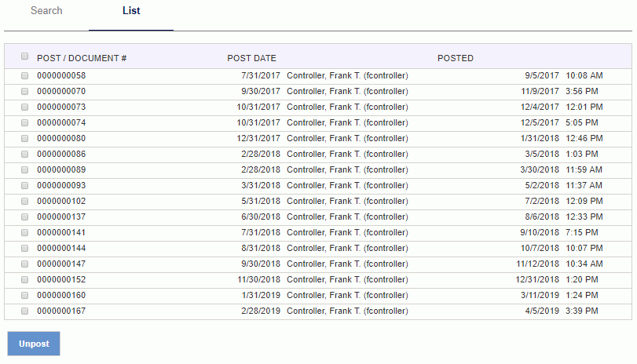The image size is (637, 364).
Task: Click the POSTED column header
Action: pyautogui.click(x=456, y=58)
